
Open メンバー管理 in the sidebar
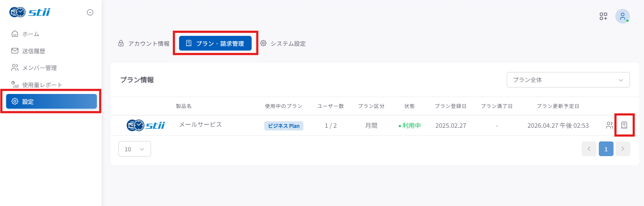click(x=34, y=68)
